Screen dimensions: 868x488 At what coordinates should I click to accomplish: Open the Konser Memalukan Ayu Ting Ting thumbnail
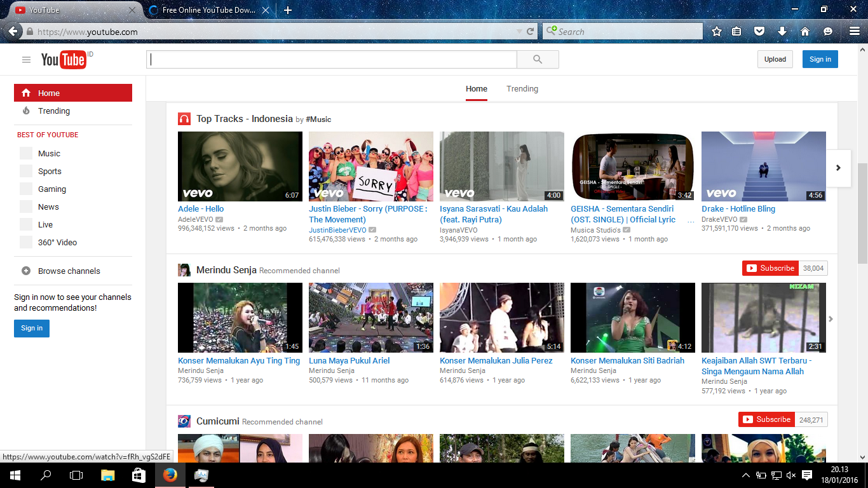coord(240,318)
